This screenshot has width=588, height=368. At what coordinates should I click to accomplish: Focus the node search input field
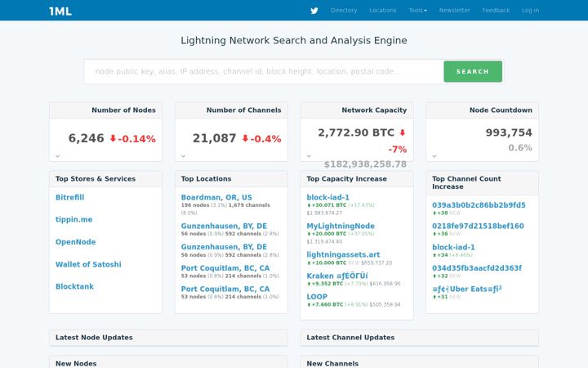(264, 71)
